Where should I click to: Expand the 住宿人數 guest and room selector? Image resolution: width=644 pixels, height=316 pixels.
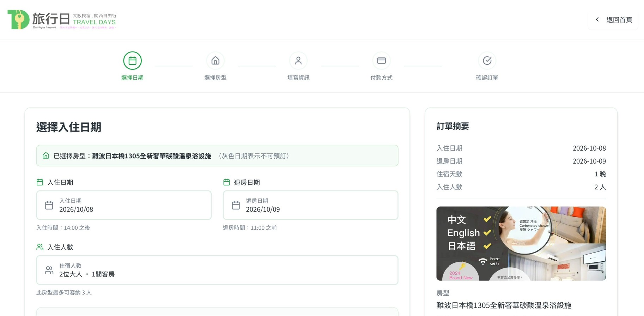point(217,270)
